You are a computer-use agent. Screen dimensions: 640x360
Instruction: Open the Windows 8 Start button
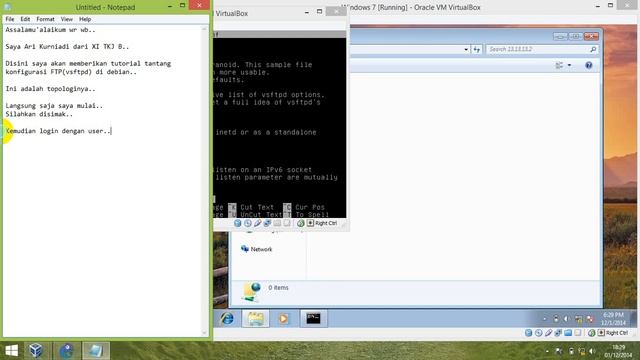coord(11,351)
